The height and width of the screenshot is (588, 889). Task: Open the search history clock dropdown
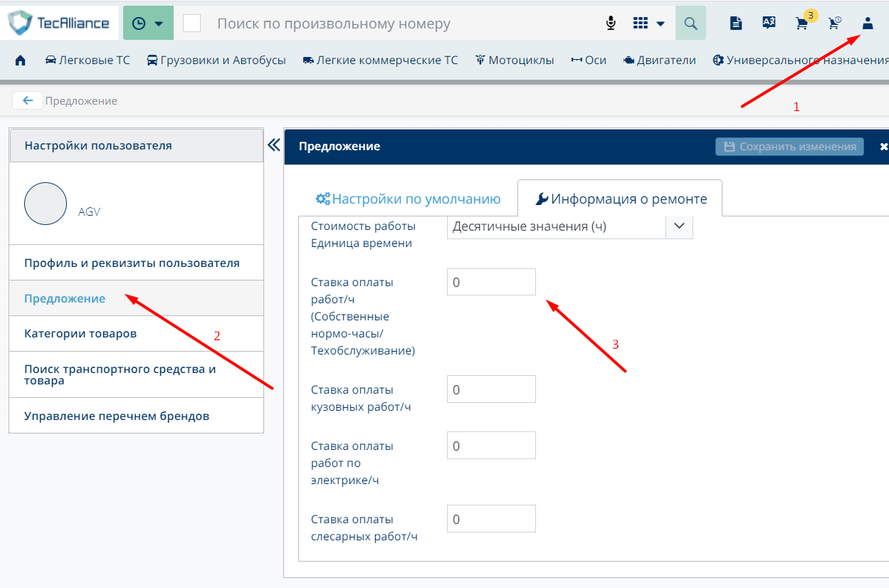tap(148, 23)
